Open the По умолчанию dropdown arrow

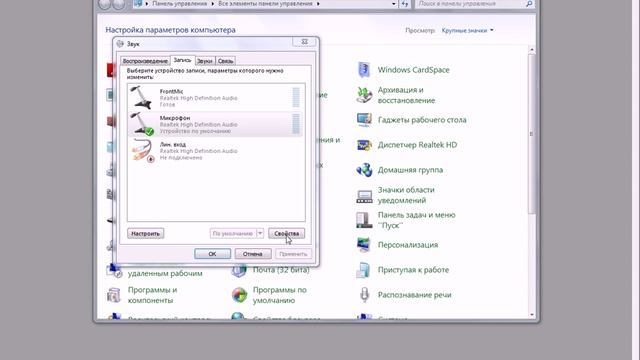[260, 233]
